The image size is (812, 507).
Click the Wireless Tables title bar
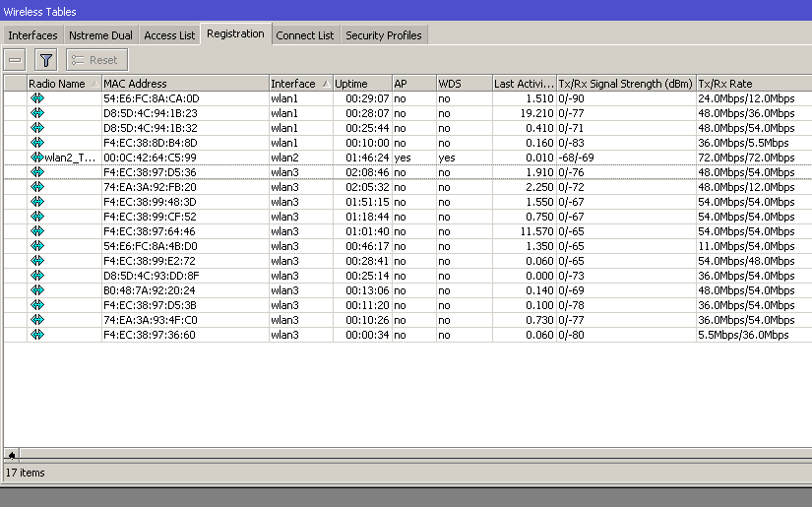[x=406, y=11]
